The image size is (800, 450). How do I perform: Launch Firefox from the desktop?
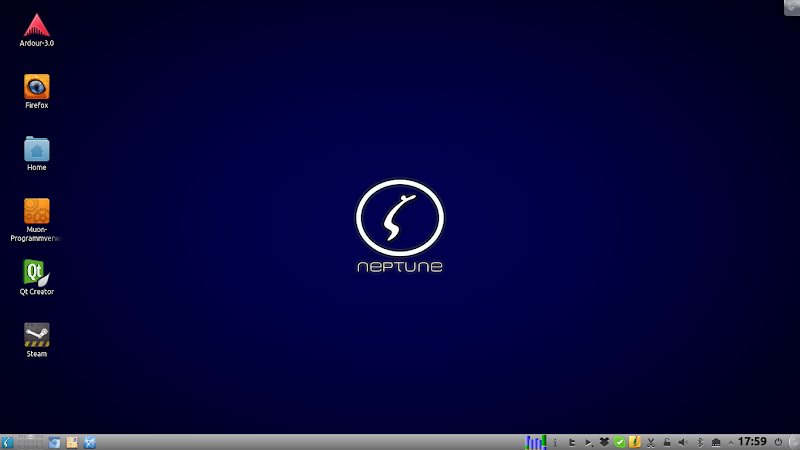coord(36,88)
